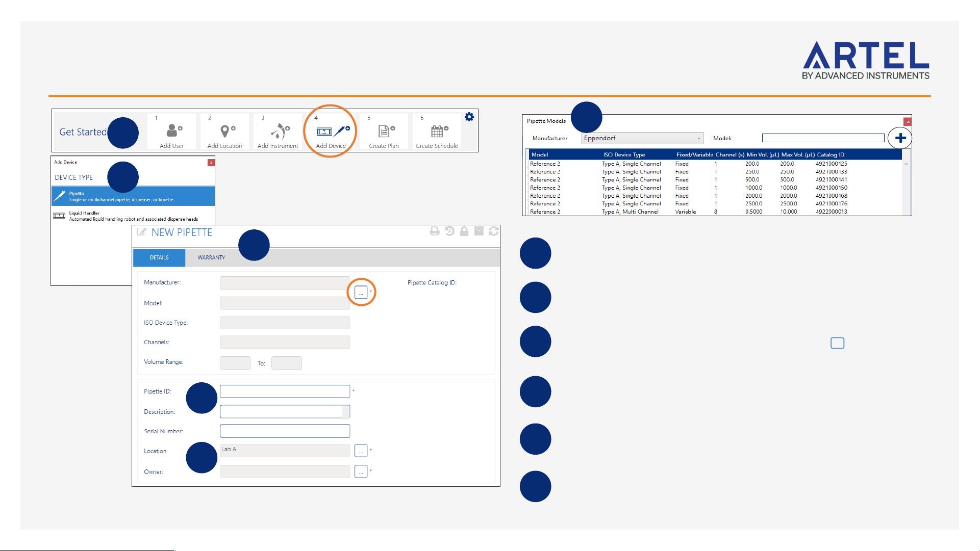
Task: Click the Owner browse ellipsis button
Action: pyautogui.click(x=361, y=471)
